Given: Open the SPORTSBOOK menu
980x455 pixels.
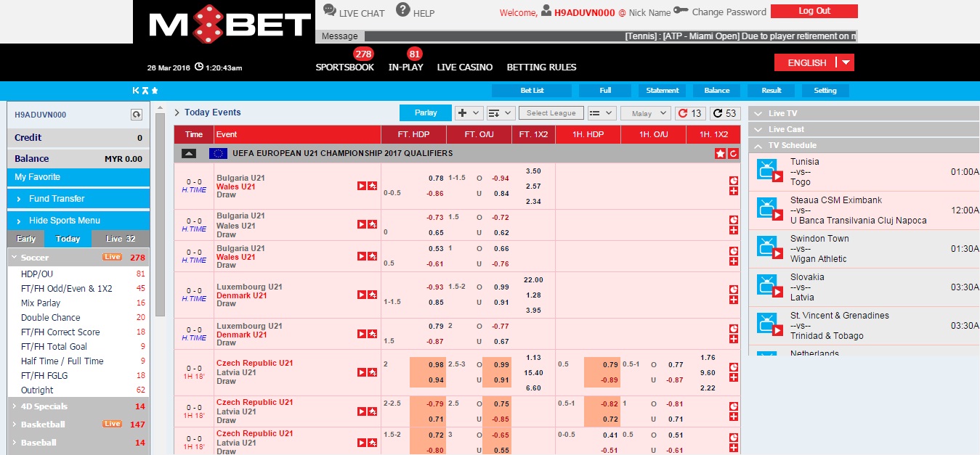Looking at the screenshot, I should (345, 67).
